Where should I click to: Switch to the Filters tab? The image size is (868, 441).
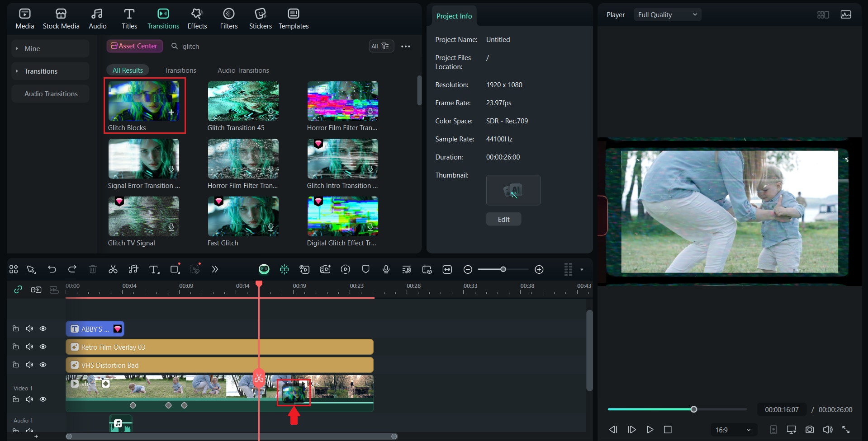pyautogui.click(x=229, y=19)
